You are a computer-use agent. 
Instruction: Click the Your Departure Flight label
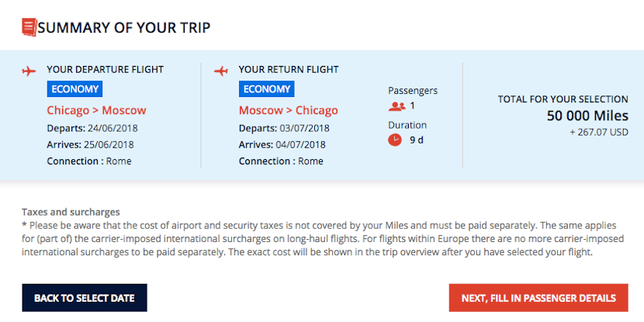coord(105,70)
